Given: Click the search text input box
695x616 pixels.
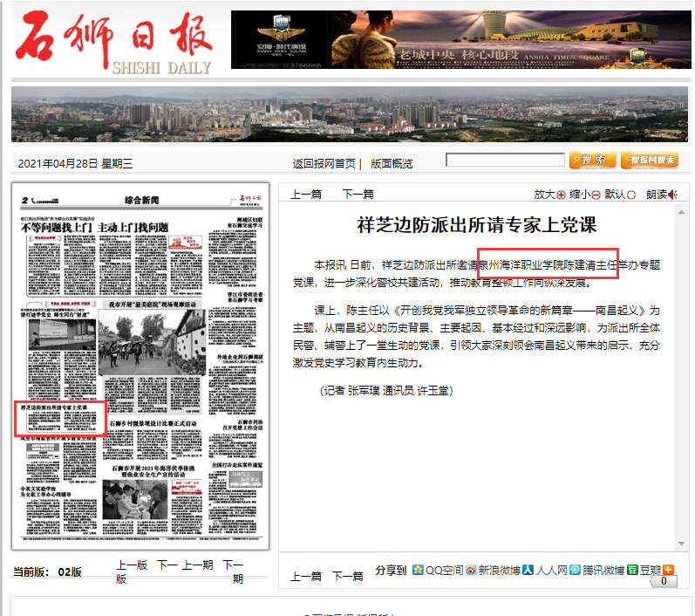Looking at the screenshot, I should pyautogui.click(x=504, y=160).
